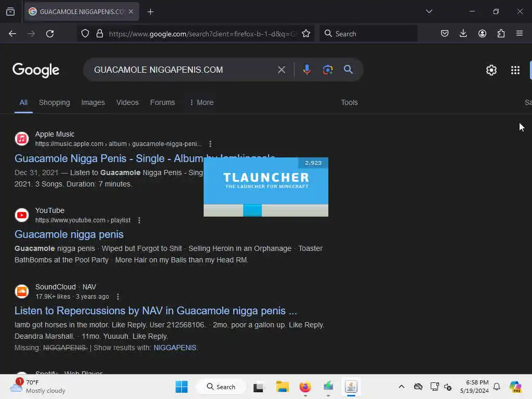Close the GUACAMOLE search tab
Screen dimensions: 532x399
(131, 11)
